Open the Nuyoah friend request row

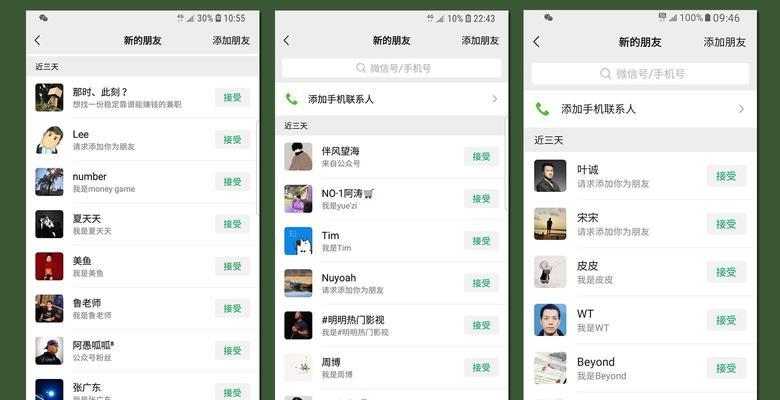click(x=391, y=283)
